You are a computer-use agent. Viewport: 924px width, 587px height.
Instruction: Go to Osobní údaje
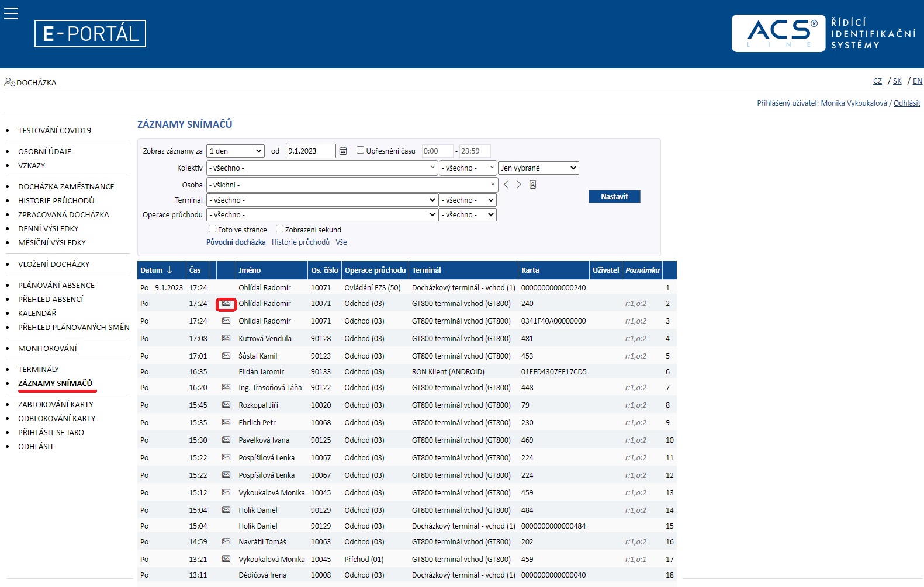tap(45, 151)
